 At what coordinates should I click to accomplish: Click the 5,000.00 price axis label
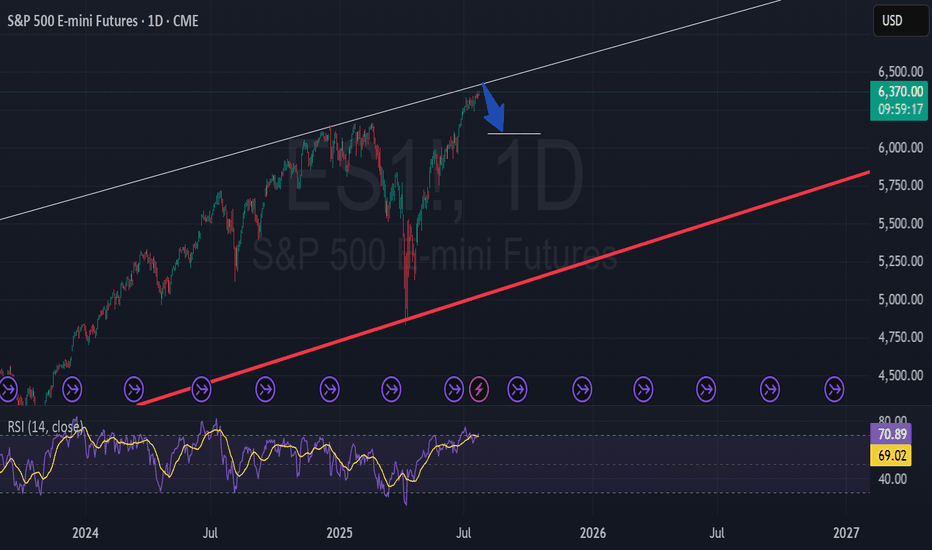pos(900,299)
